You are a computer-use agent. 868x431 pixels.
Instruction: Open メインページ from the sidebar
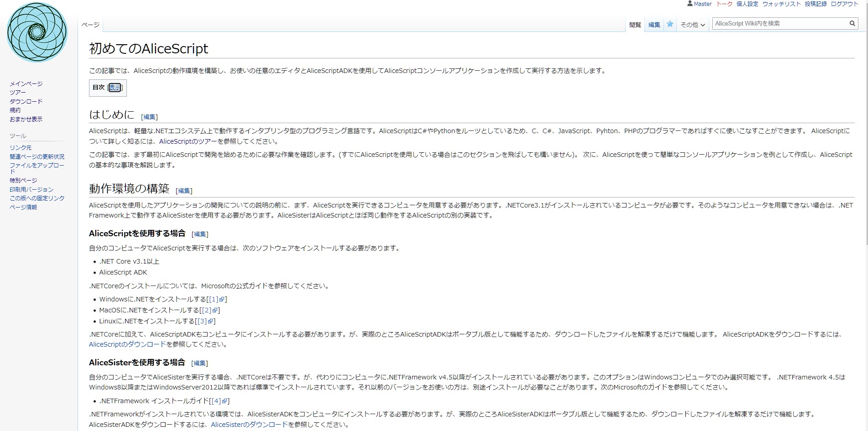click(x=26, y=83)
